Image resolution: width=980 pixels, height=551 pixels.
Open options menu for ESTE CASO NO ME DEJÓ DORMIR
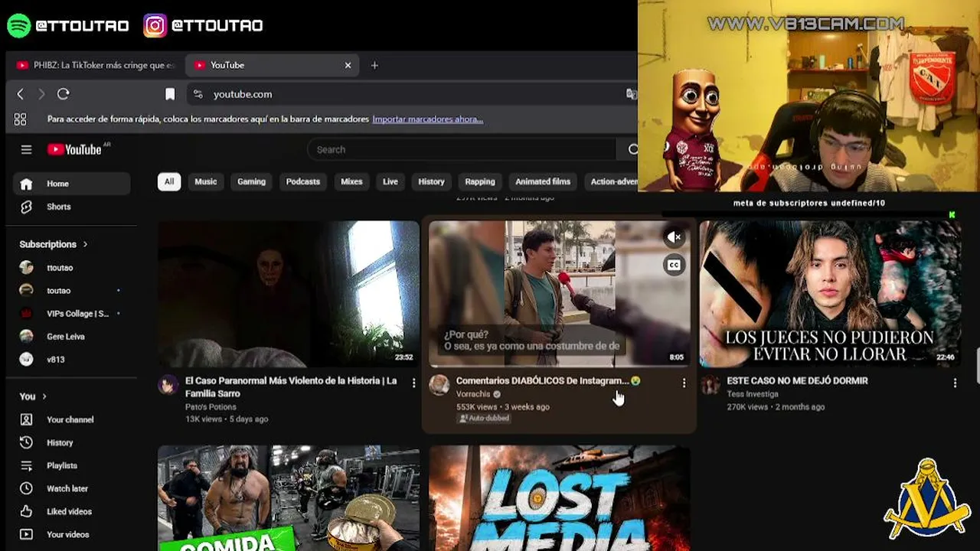pyautogui.click(x=955, y=383)
